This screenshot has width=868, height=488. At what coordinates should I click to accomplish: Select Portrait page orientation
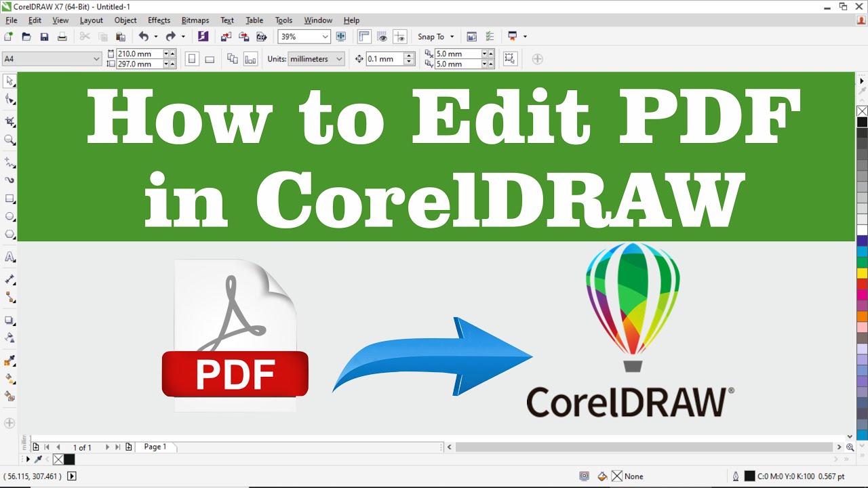pos(192,59)
